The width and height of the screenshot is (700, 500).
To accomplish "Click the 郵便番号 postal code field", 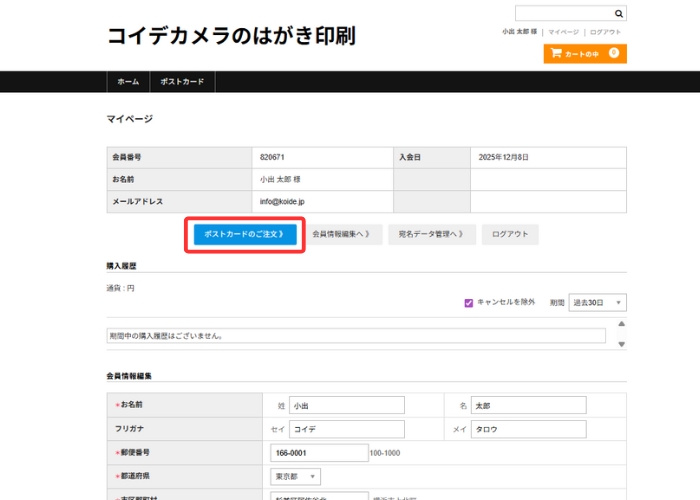I will pyautogui.click(x=318, y=453).
